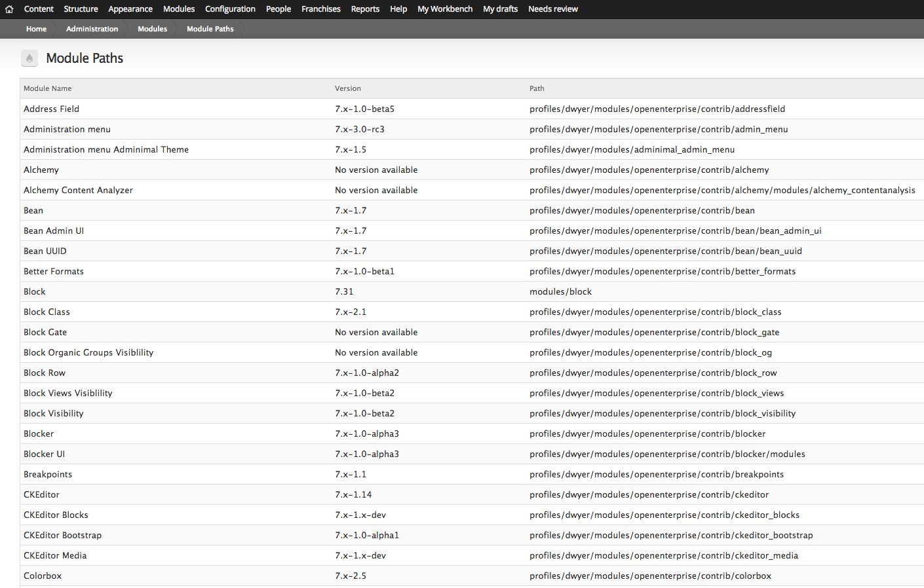Select the Module Paths breadcrumb

(210, 29)
